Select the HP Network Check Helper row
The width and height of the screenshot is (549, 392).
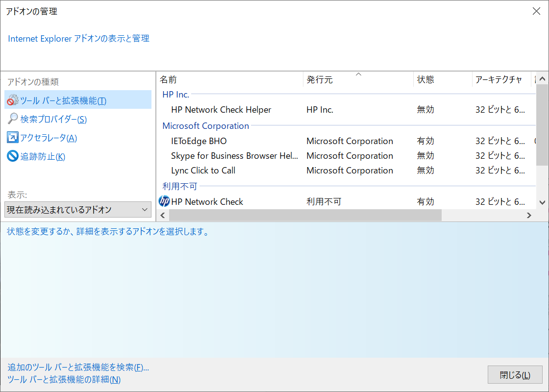pyautogui.click(x=347, y=110)
